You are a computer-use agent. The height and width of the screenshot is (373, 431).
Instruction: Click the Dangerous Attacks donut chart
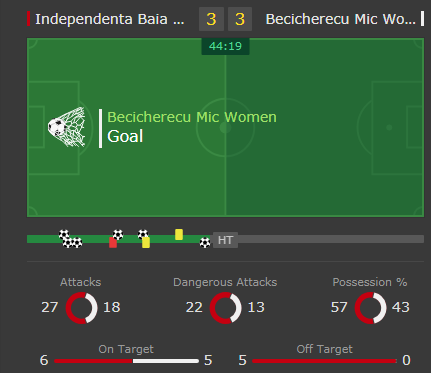tap(225, 308)
